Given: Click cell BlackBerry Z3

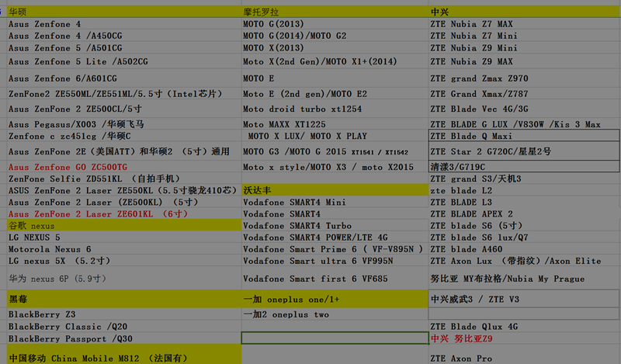Looking at the screenshot, I should 124,314.
